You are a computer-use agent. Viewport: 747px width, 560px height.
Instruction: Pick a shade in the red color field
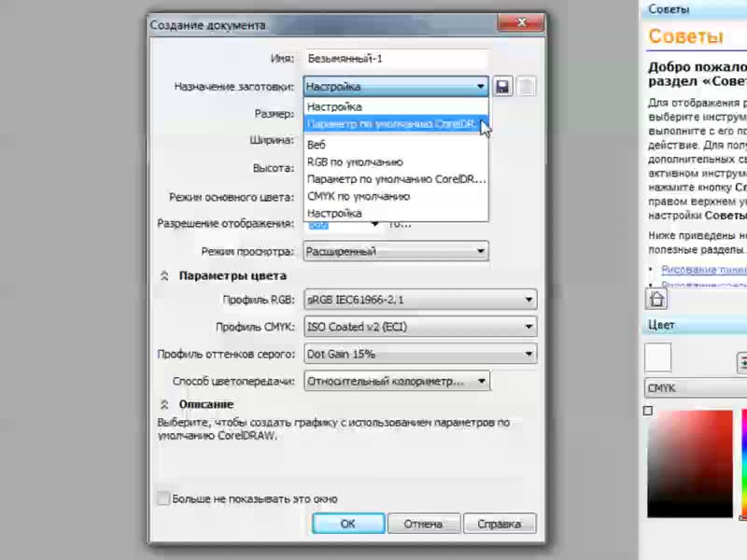pyautogui.click(x=690, y=463)
